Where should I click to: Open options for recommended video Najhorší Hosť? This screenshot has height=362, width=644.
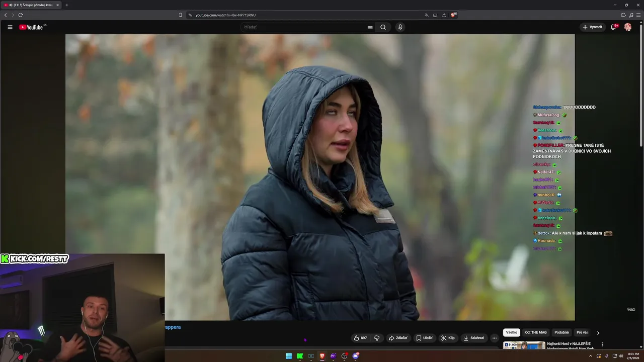tap(602, 344)
